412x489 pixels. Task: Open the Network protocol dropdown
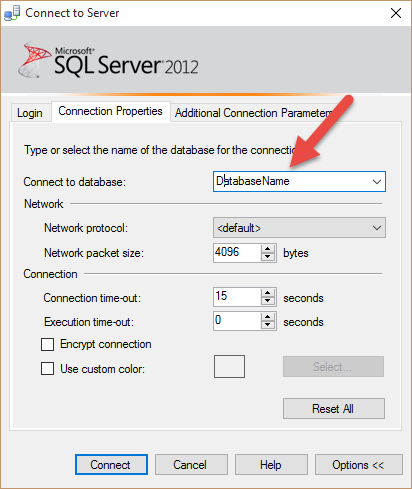299,228
